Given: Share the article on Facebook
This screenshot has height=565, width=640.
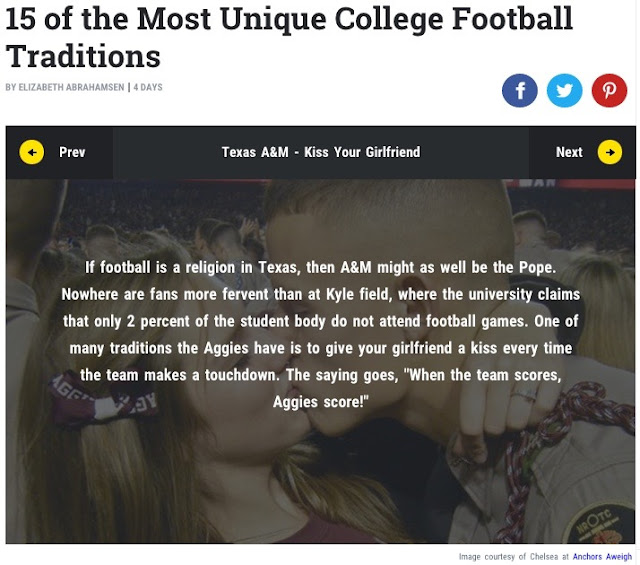Looking at the screenshot, I should (x=520, y=91).
